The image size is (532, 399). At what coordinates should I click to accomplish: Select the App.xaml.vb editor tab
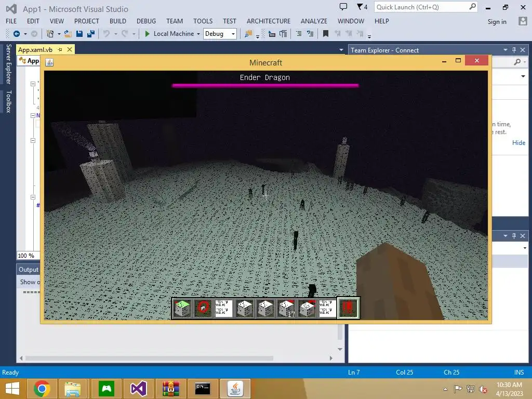pos(35,49)
